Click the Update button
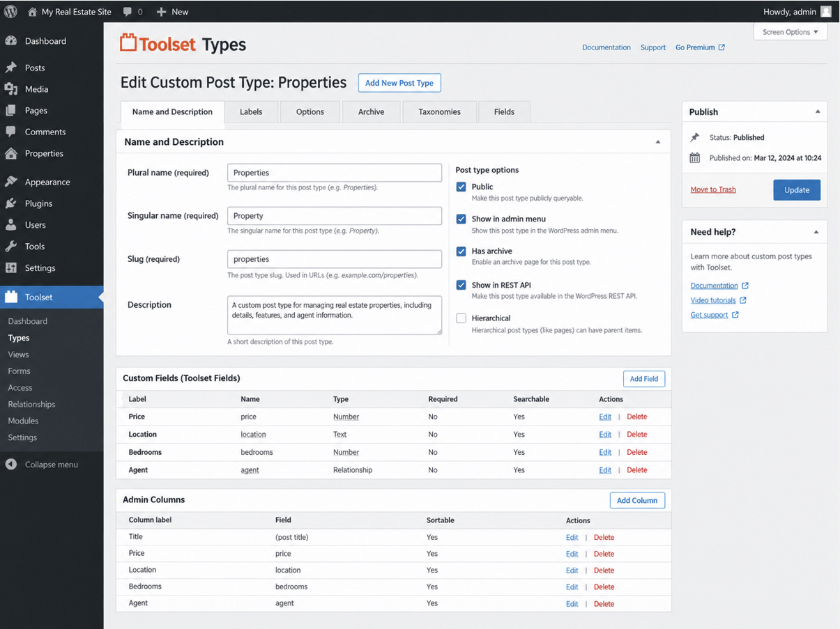This screenshot has width=840, height=629. tap(797, 190)
